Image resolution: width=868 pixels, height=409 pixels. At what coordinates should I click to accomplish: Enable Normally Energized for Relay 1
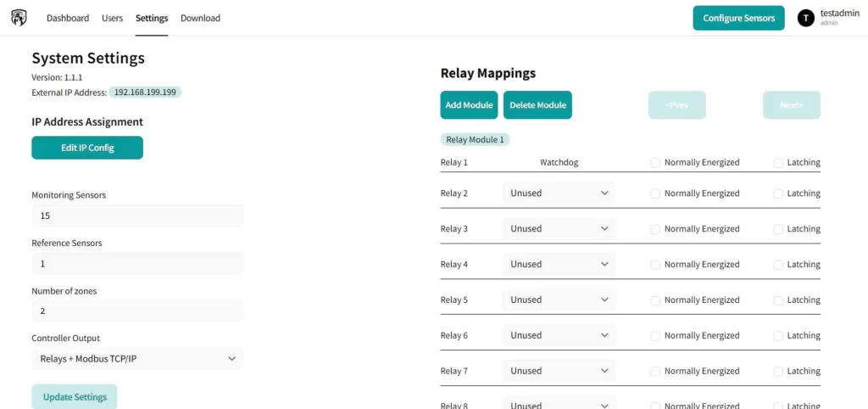pos(655,163)
